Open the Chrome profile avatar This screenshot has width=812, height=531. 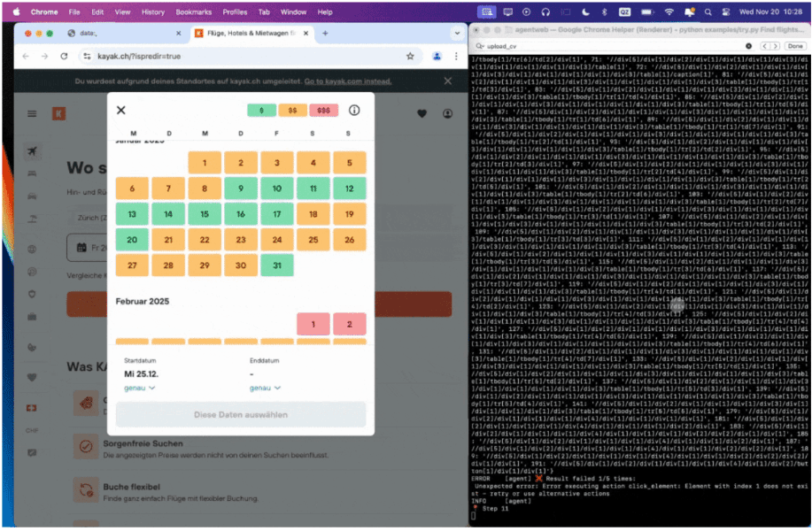click(437, 57)
